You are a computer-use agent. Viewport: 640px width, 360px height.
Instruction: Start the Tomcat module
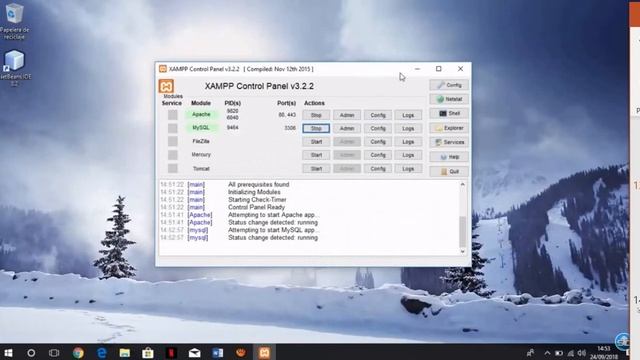[316, 169]
